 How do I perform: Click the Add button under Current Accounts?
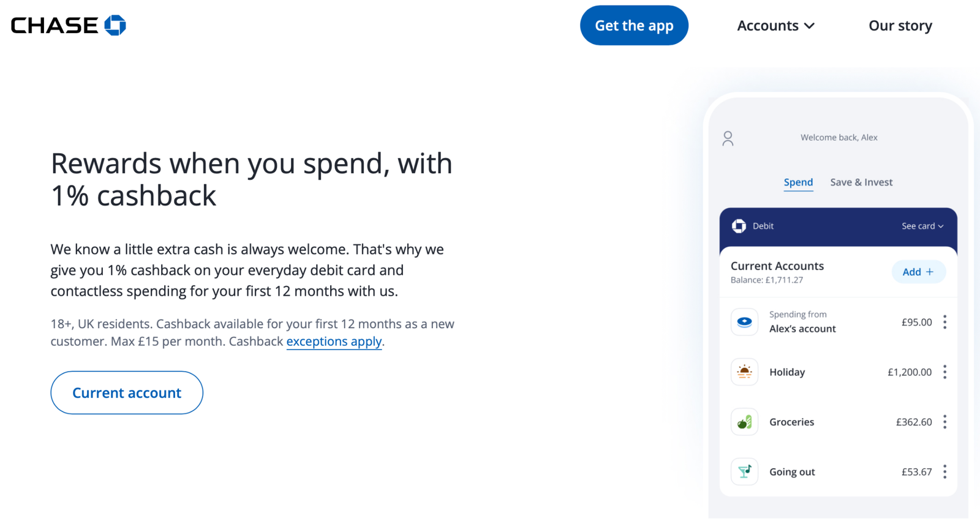[918, 272]
